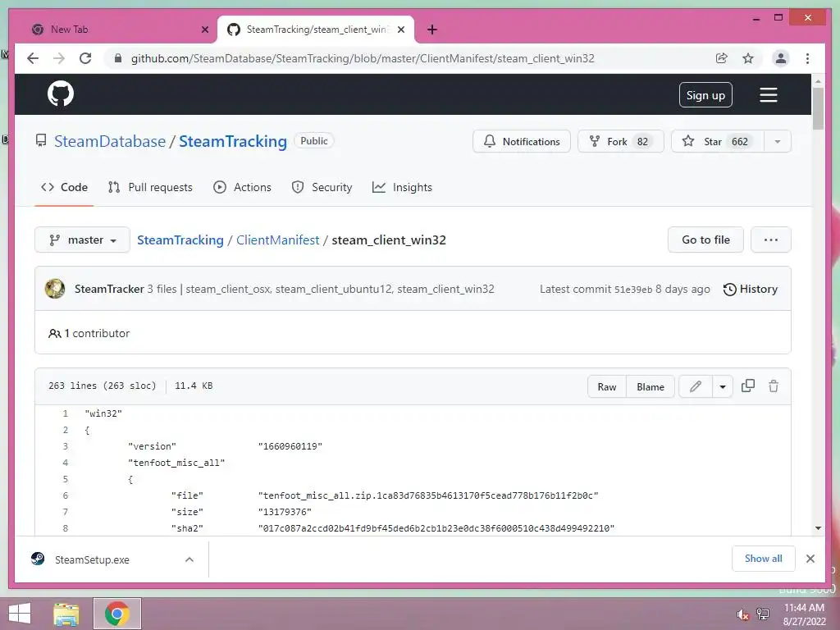Click the Notifications bell button
The width and height of the screenshot is (840, 630).
pyautogui.click(x=521, y=141)
